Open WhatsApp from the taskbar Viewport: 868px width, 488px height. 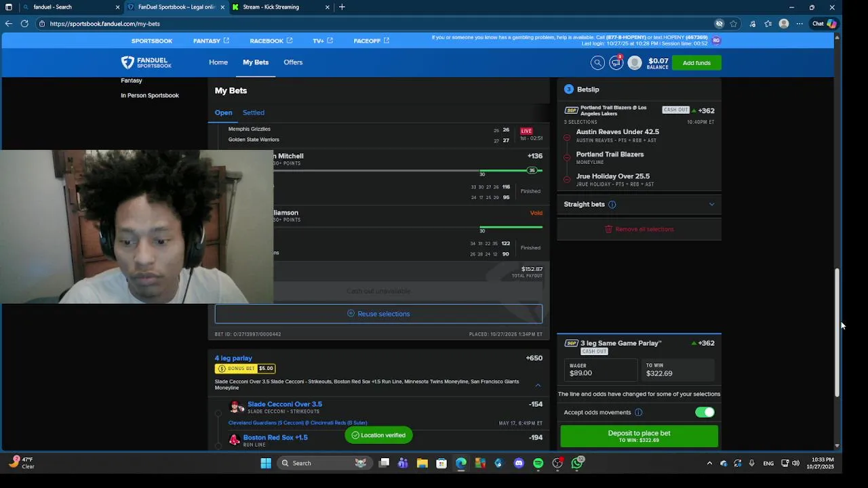click(576, 463)
